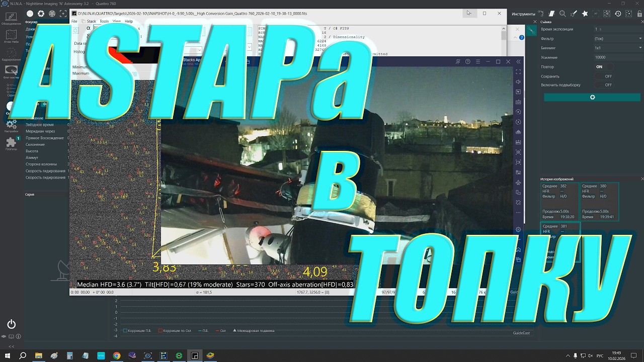Click the telescope icon in Инструменты bar
The height and width of the screenshot is (362, 644).
click(x=574, y=14)
